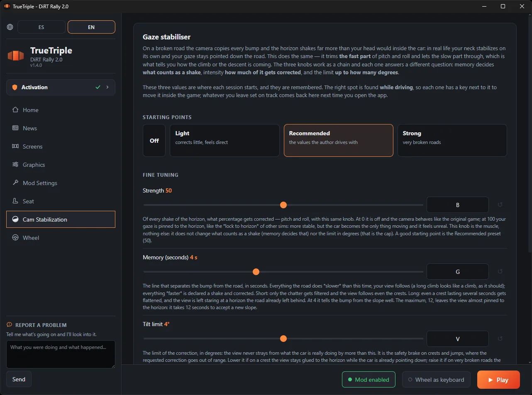The image size is (532, 395).
Task: Select the Strong preset
Action: [452, 141]
